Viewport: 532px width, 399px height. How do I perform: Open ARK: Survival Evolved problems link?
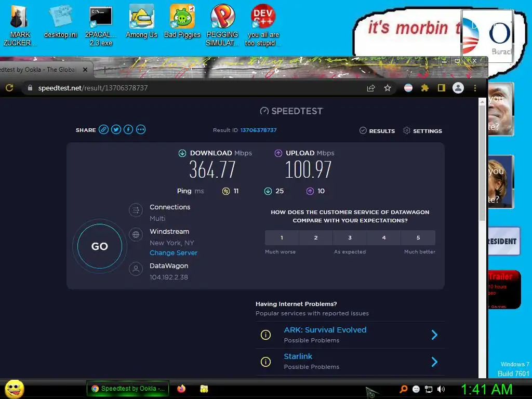pos(325,330)
